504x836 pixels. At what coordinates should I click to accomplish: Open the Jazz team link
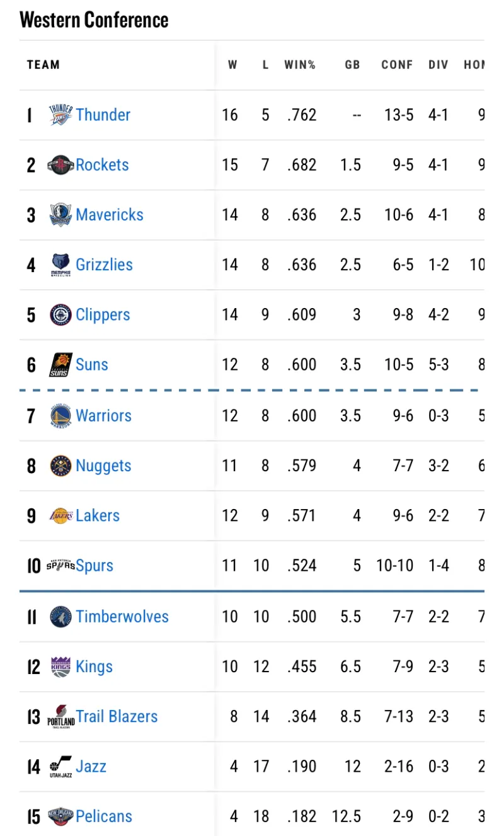[x=91, y=767]
